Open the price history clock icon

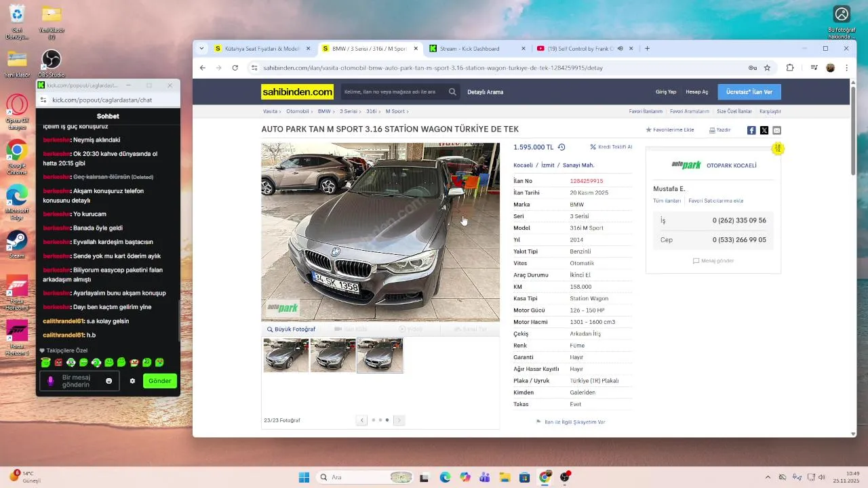pos(561,147)
